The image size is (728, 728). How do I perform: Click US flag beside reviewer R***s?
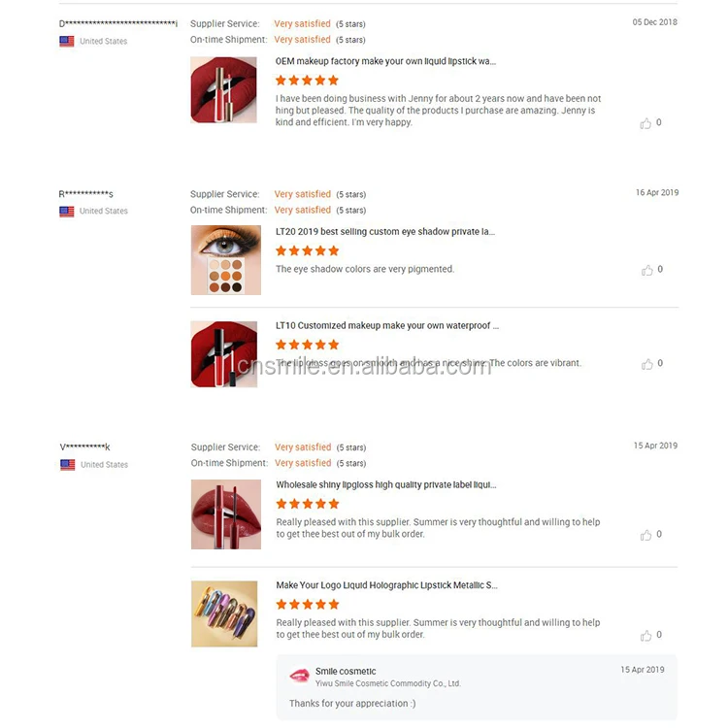pos(67,212)
